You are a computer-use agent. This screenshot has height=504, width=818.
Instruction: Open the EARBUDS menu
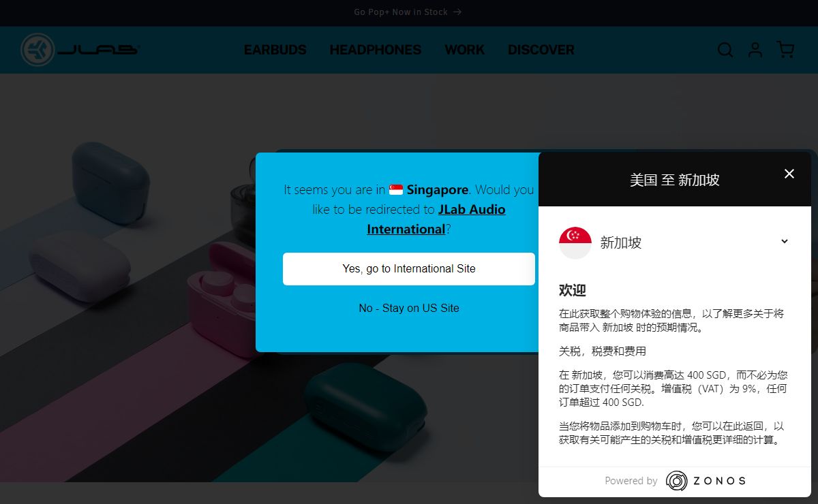(275, 50)
